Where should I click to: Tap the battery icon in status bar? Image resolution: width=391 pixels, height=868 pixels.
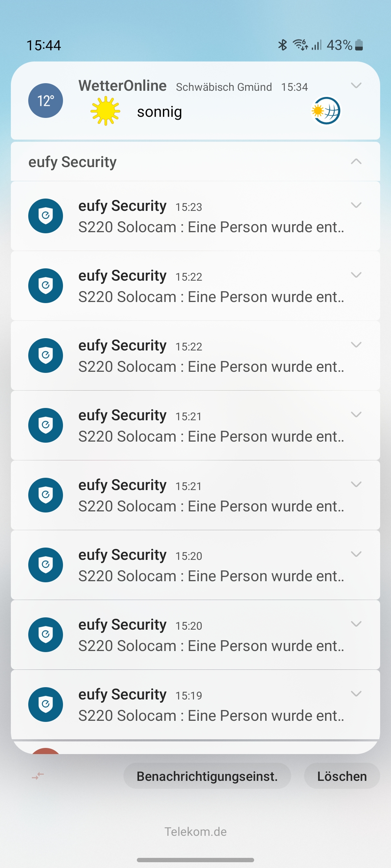[x=359, y=45]
